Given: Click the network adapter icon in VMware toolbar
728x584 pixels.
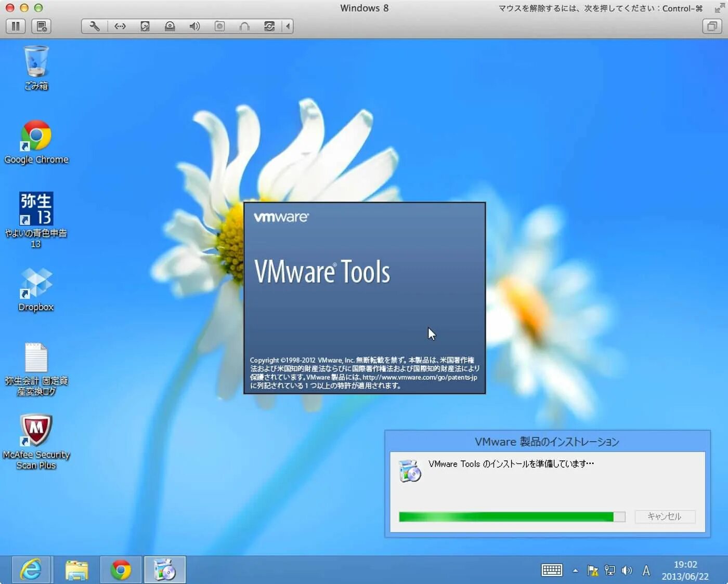Looking at the screenshot, I should pos(120,26).
